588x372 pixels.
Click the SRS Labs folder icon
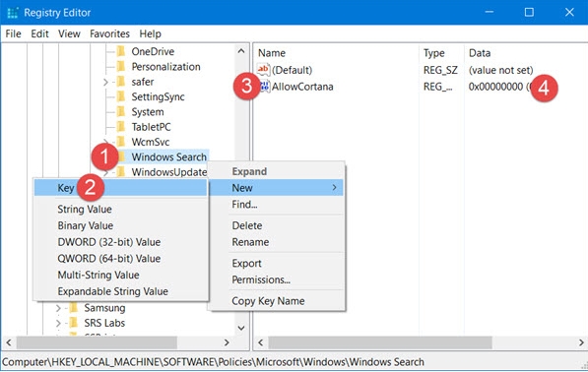click(x=74, y=323)
